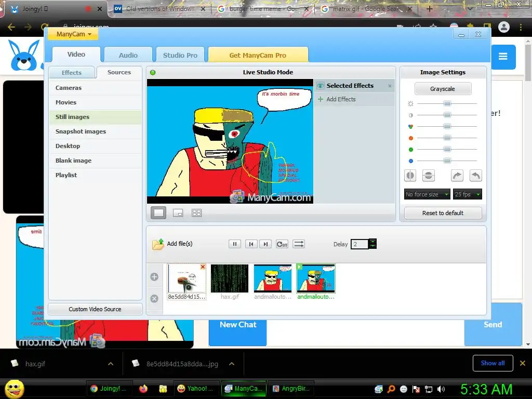
Task: Select the 8e5dd84d15 image thumbnail
Action: tap(187, 278)
